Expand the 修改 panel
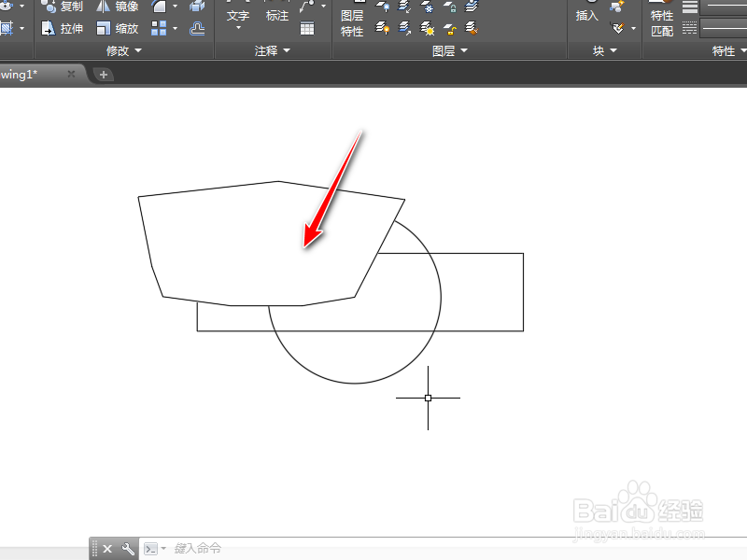 (124, 50)
